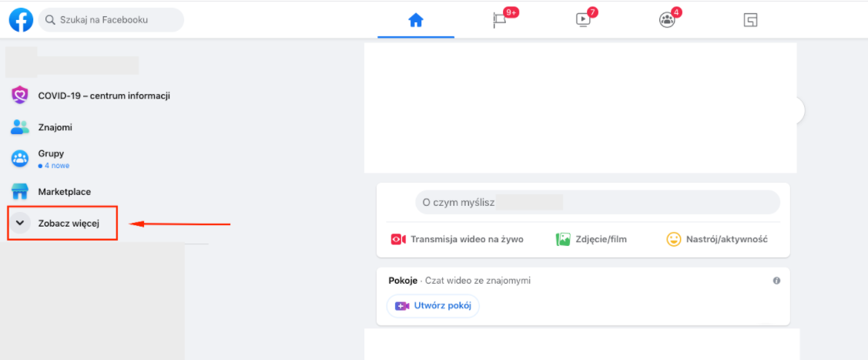This screenshot has height=360, width=868.
Task: Open the Gaming tab in top bar
Action: click(750, 21)
